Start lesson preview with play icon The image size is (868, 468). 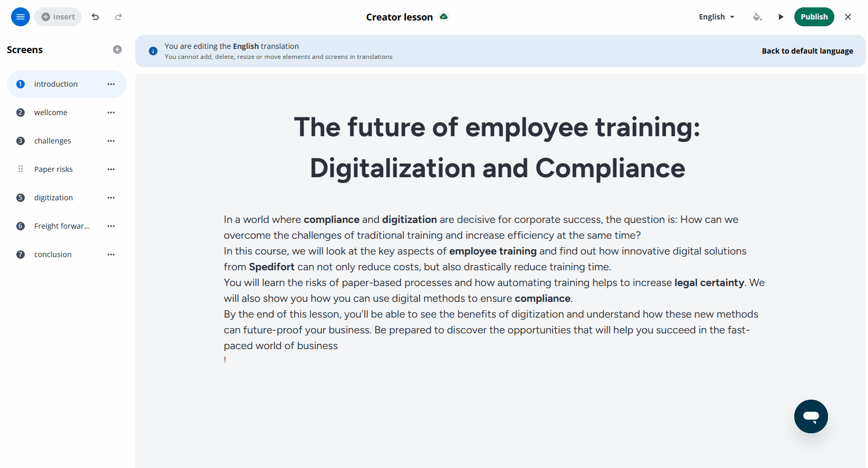pyautogui.click(x=781, y=17)
